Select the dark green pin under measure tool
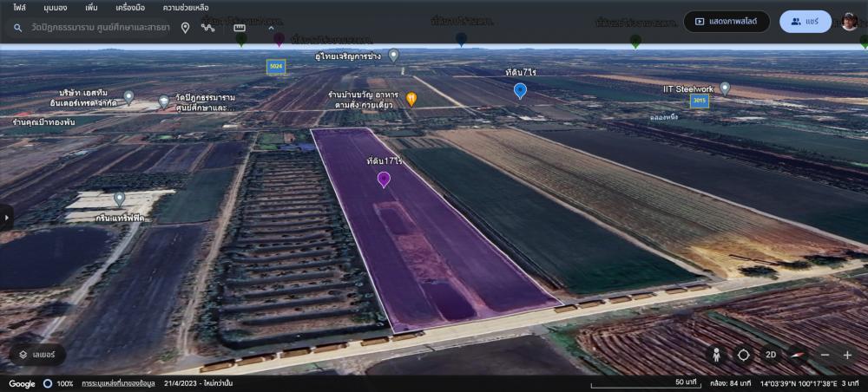This screenshot has height=392, width=868. 241,40
